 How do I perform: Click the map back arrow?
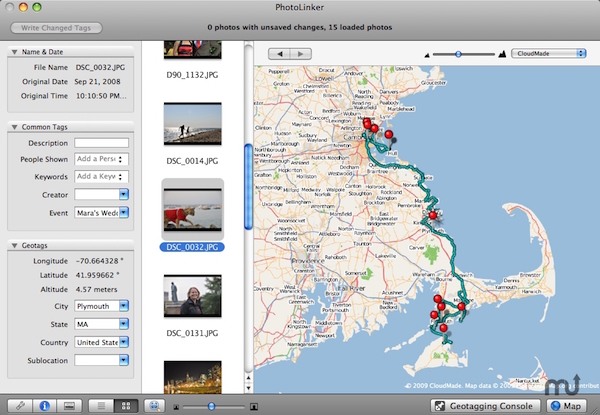278,52
